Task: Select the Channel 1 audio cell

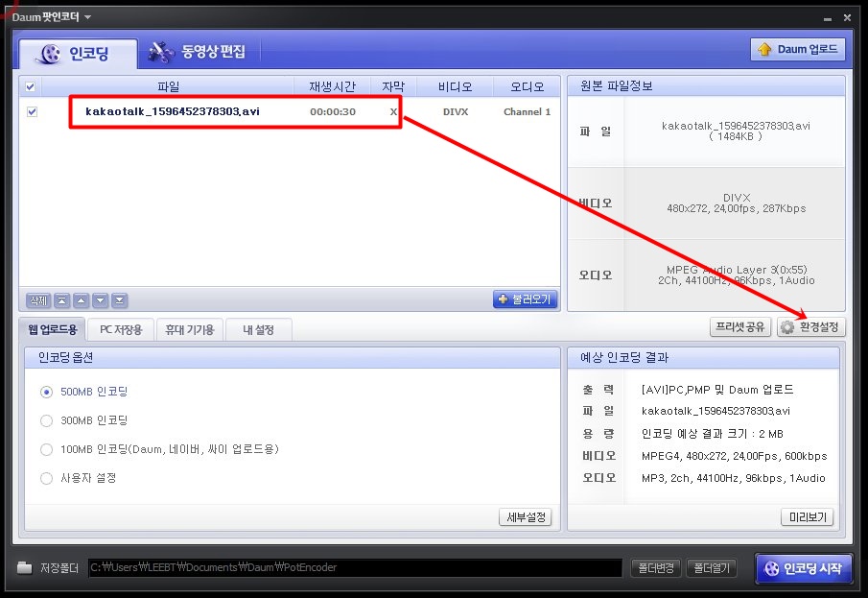Action: tap(527, 112)
